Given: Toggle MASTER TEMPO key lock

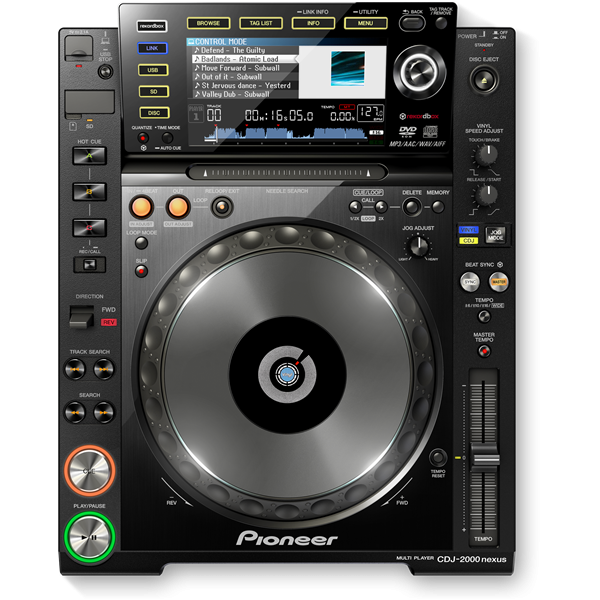Looking at the screenshot, I should tap(484, 351).
